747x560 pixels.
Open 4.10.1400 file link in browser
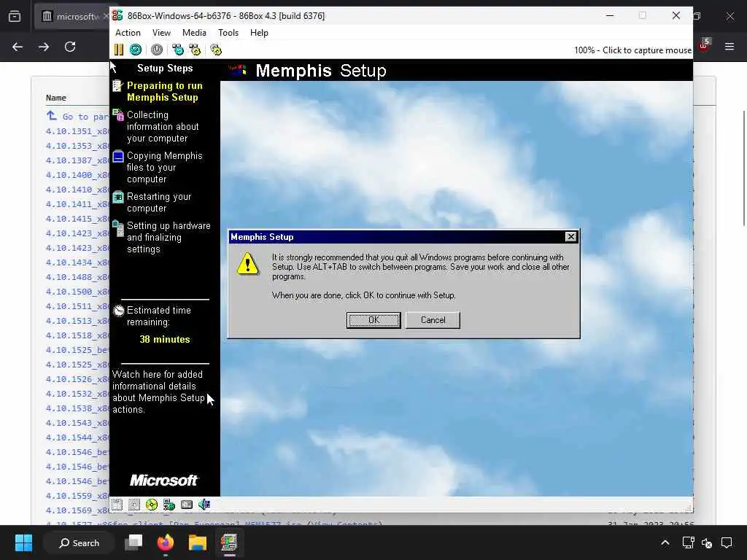[x=77, y=175]
